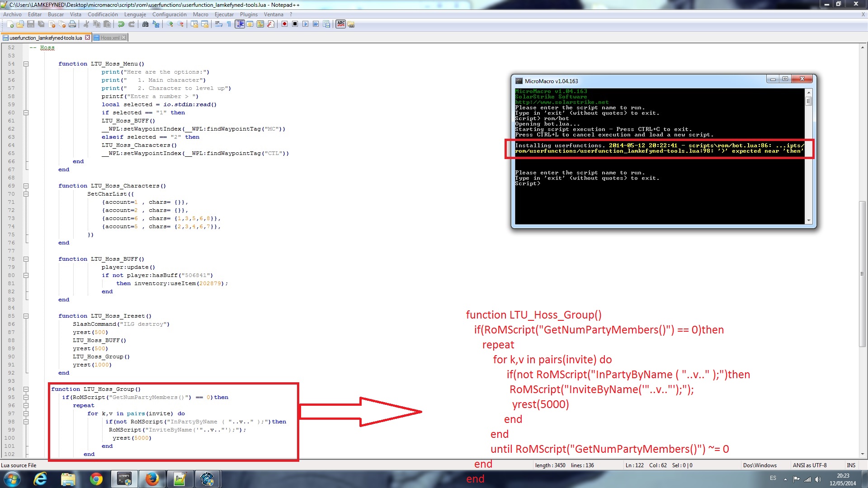Screen dimensions: 868x488
Task: Undo last edit toolbar icon
Action: click(121, 24)
